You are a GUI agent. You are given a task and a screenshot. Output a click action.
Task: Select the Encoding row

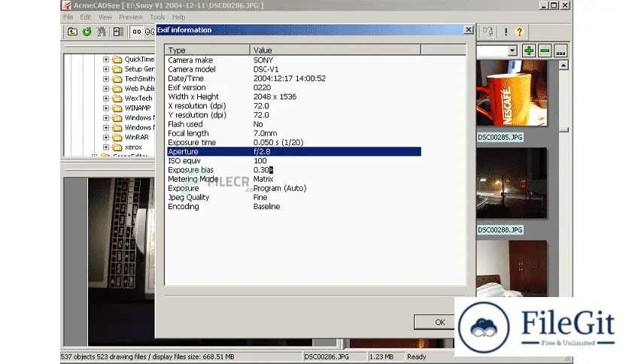pos(294,207)
